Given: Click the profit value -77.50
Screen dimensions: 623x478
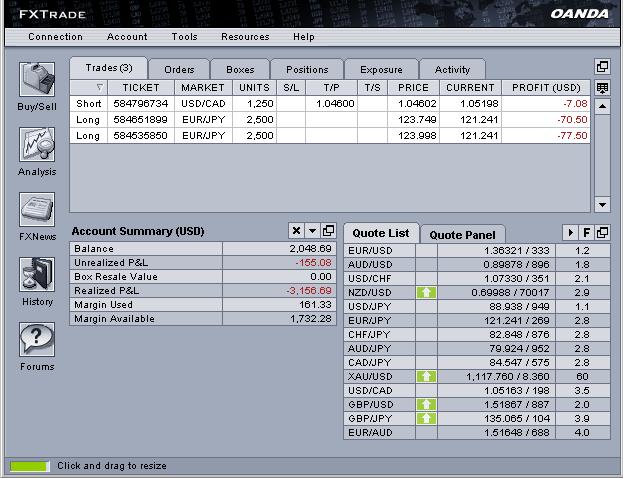Looking at the screenshot, I should tap(572, 135).
